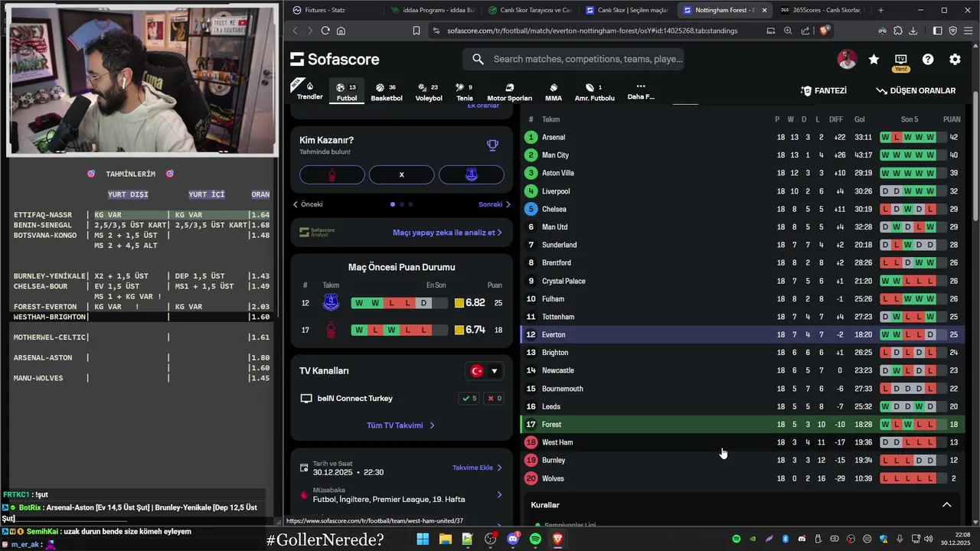
Task: Open the help question mark icon
Action: [928, 59]
